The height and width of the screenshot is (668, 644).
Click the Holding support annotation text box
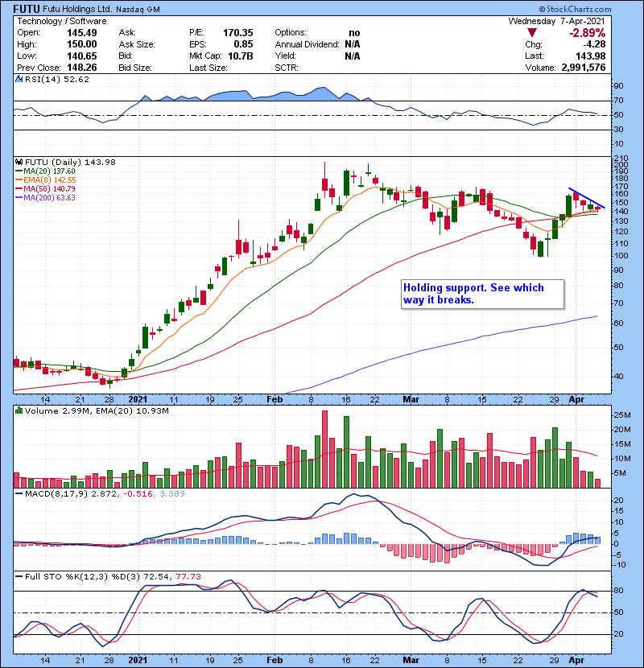(x=482, y=294)
